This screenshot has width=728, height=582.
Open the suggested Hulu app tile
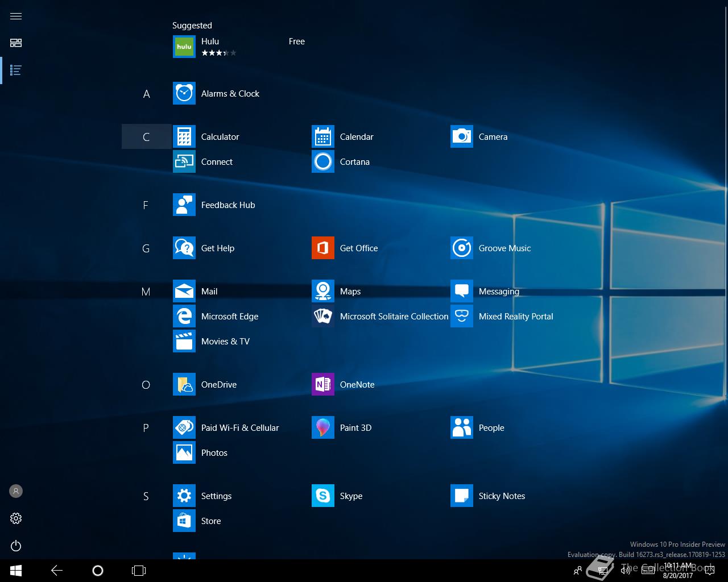tap(184, 47)
